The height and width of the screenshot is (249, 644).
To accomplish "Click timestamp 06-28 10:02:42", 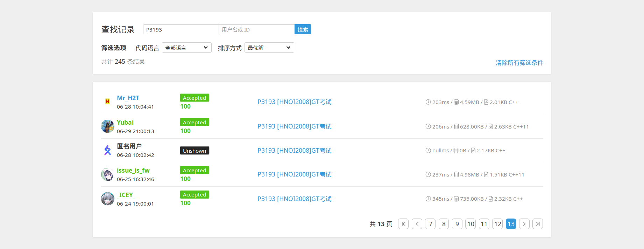I will tap(135, 155).
